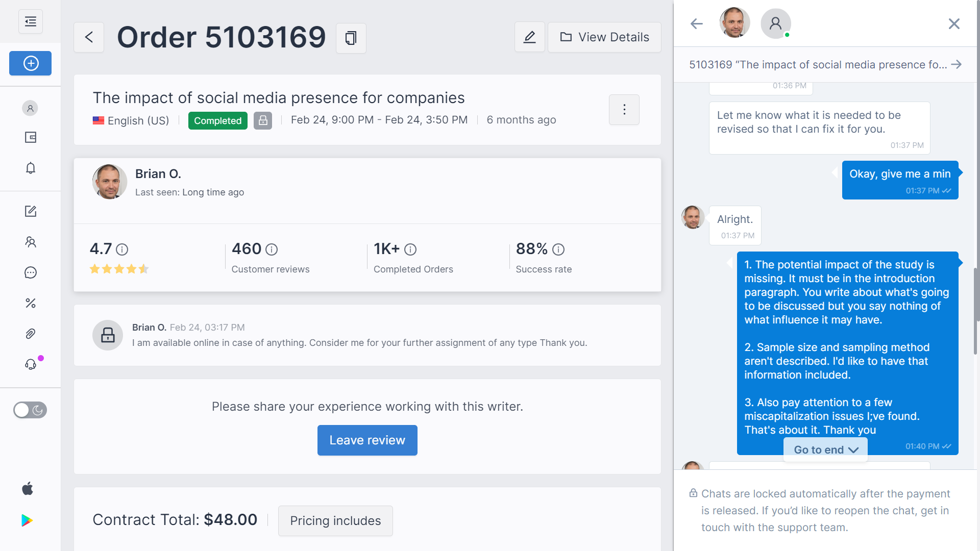Open the three-dot order options menu

point(624,110)
